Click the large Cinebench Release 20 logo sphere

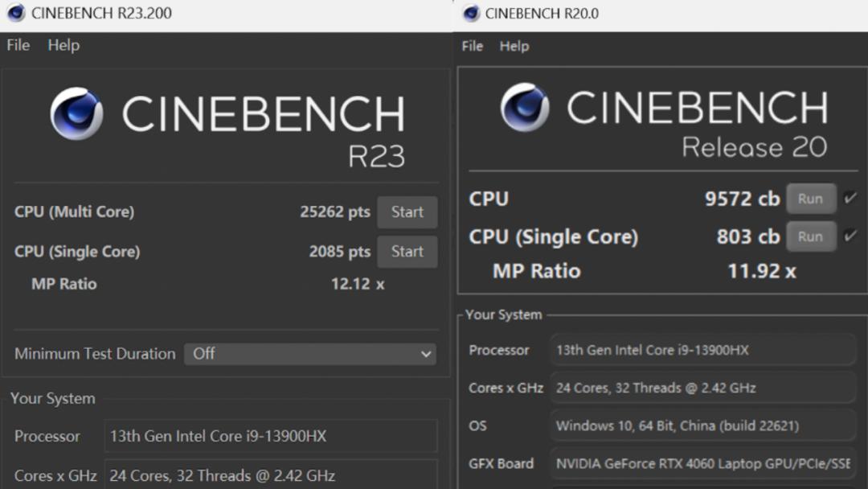tap(525, 107)
